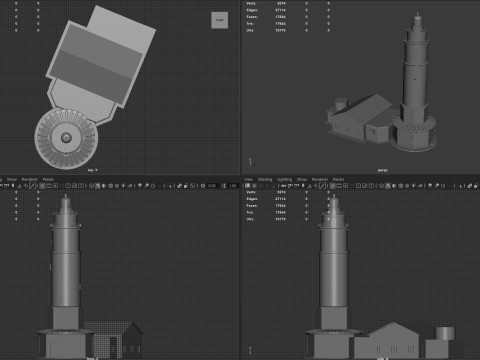Toggle resolution gate icon in bottom-left panel toolbar
The width and height of the screenshot is (480, 360).
pyautogui.click(x=55, y=186)
